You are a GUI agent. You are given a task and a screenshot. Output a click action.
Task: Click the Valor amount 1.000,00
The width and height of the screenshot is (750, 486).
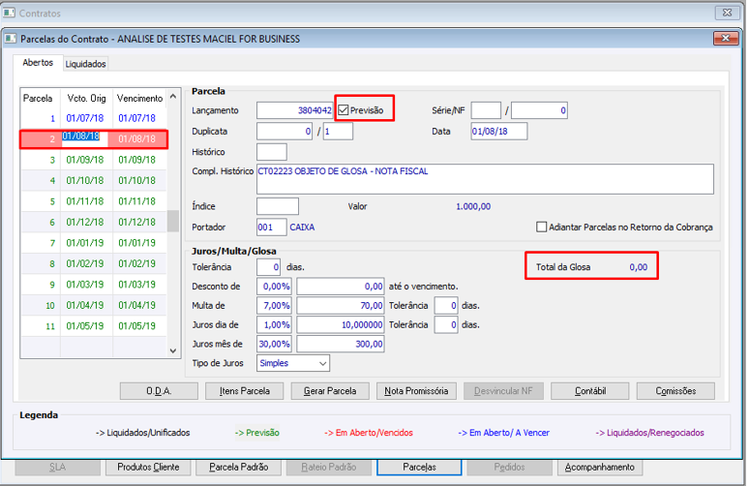click(x=473, y=206)
